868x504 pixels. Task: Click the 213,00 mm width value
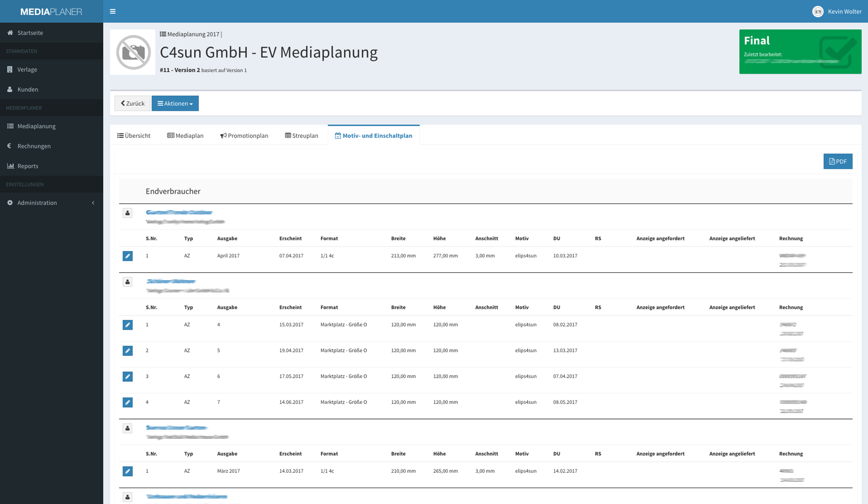403,256
